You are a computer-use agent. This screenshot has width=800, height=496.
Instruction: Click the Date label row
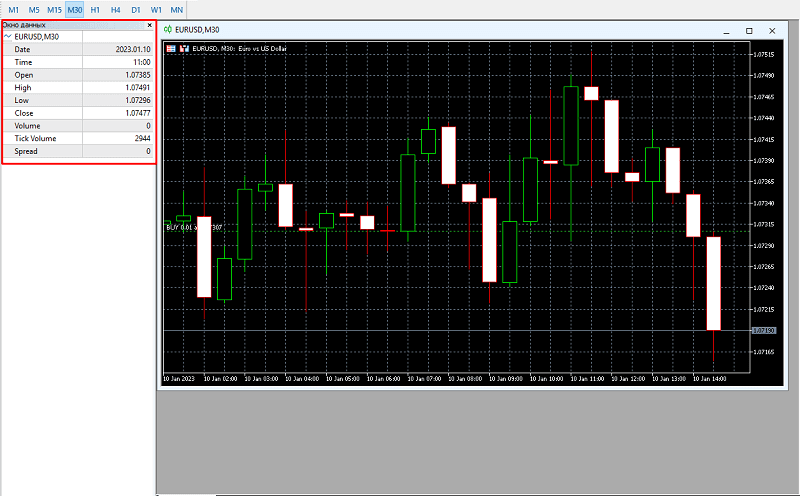(x=42, y=49)
